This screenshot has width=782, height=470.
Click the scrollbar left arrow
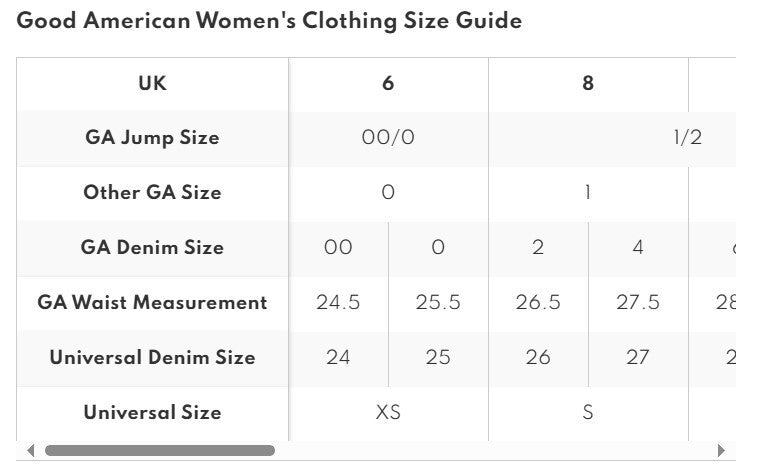(x=30, y=450)
